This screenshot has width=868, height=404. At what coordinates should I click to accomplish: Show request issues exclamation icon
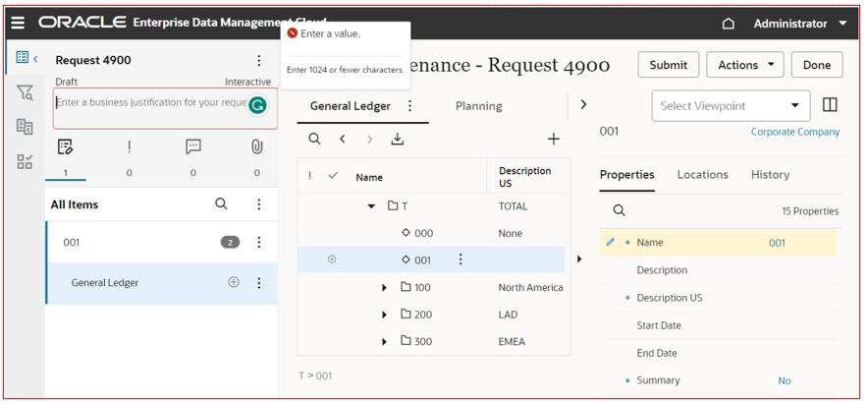pyautogui.click(x=129, y=146)
